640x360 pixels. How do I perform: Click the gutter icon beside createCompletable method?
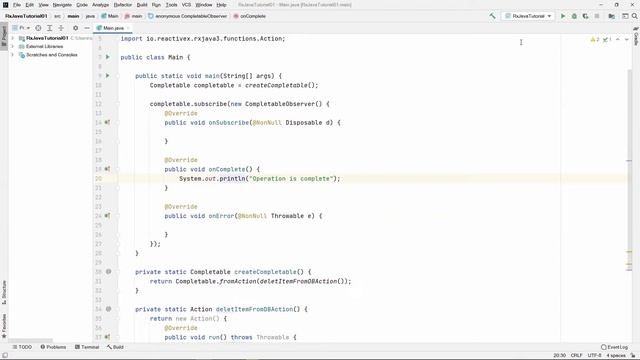click(109, 271)
